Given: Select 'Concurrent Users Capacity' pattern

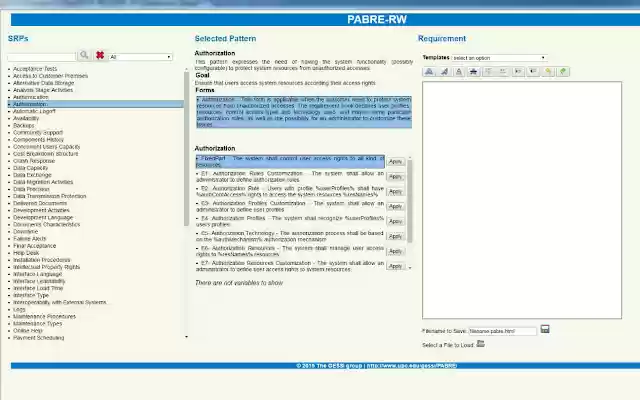Looking at the screenshot, I should pyautogui.click(x=47, y=147).
